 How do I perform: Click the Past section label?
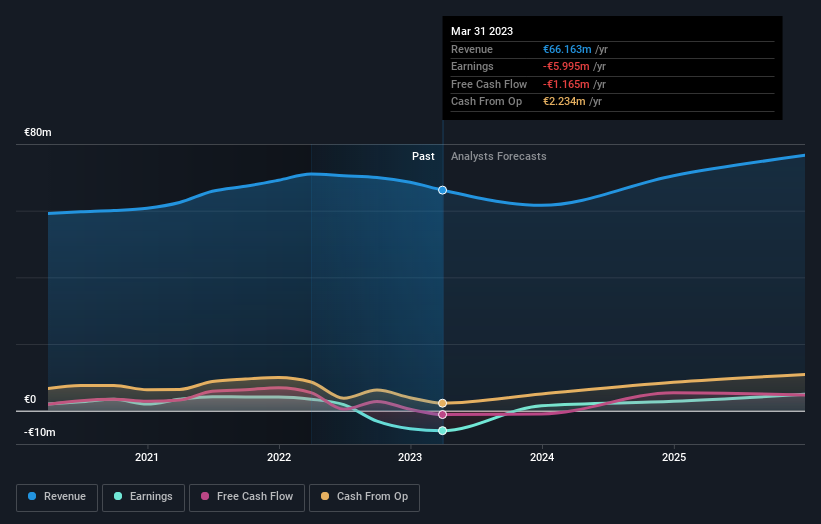point(423,156)
